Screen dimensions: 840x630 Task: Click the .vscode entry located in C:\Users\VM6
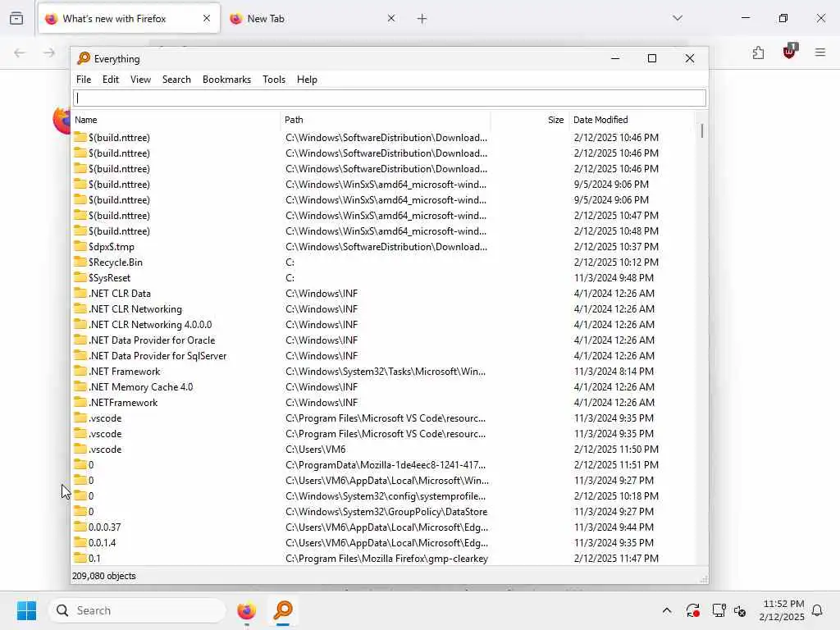[x=105, y=450]
